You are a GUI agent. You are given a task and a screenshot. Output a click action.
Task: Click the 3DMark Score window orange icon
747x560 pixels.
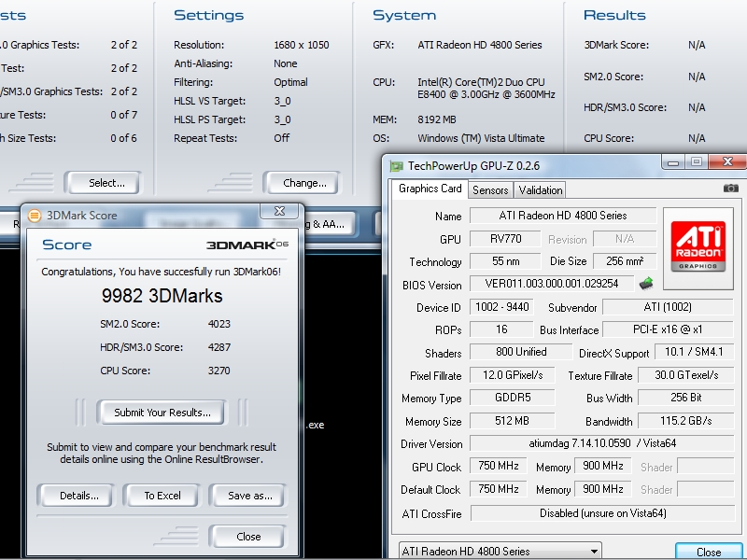35,216
